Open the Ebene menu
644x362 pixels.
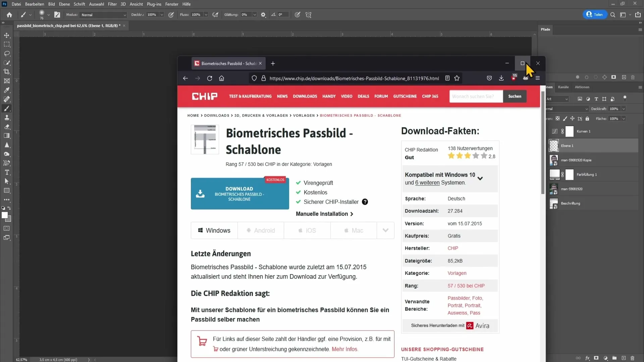pos(64,4)
